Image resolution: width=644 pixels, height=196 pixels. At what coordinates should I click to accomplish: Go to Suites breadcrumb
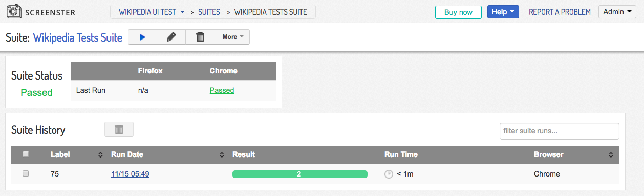point(209,12)
